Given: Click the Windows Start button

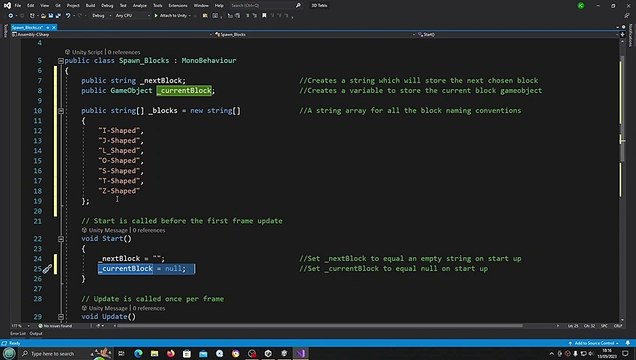Looking at the screenshot, I should 9,354.
